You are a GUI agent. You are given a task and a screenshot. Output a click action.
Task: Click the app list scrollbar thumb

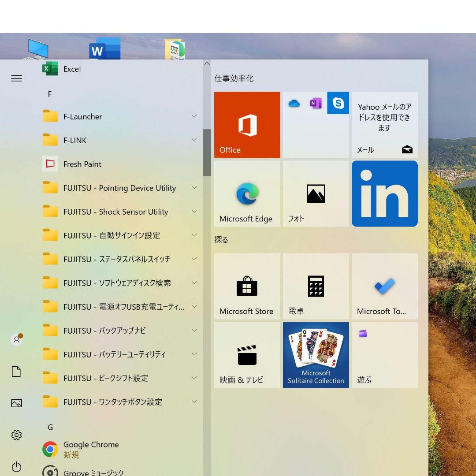(207, 152)
